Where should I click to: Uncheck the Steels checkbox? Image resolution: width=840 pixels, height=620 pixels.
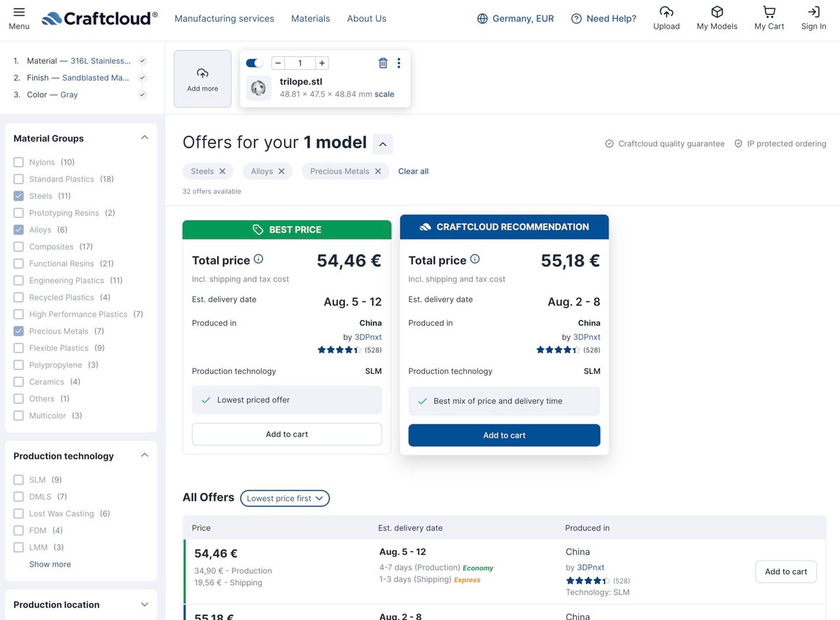(x=19, y=196)
